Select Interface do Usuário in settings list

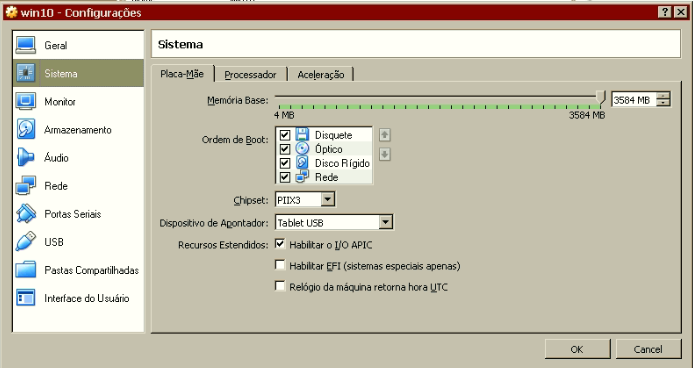tap(78, 298)
